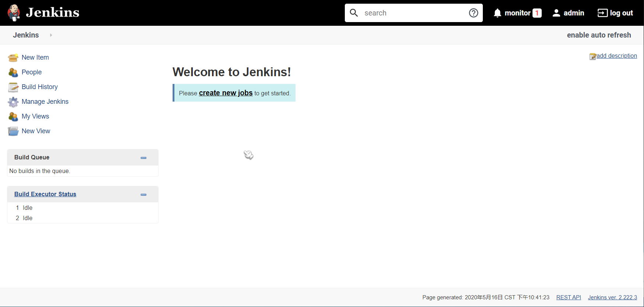The width and height of the screenshot is (644, 307).
Task: Open Manage Jenkins
Action: click(45, 102)
